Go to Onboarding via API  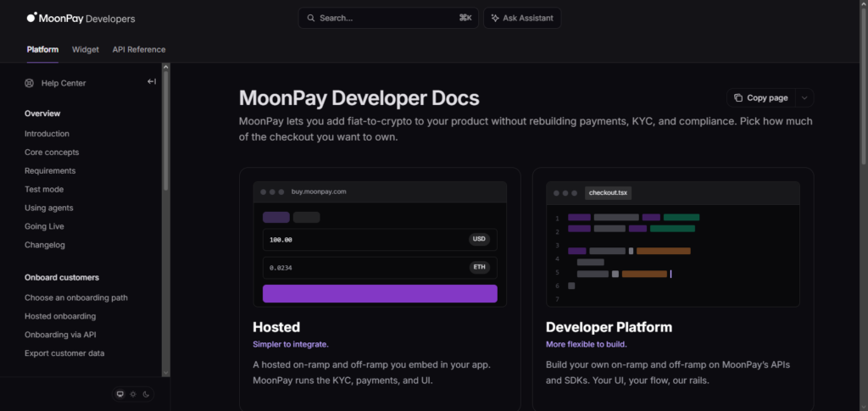tap(60, 335)
